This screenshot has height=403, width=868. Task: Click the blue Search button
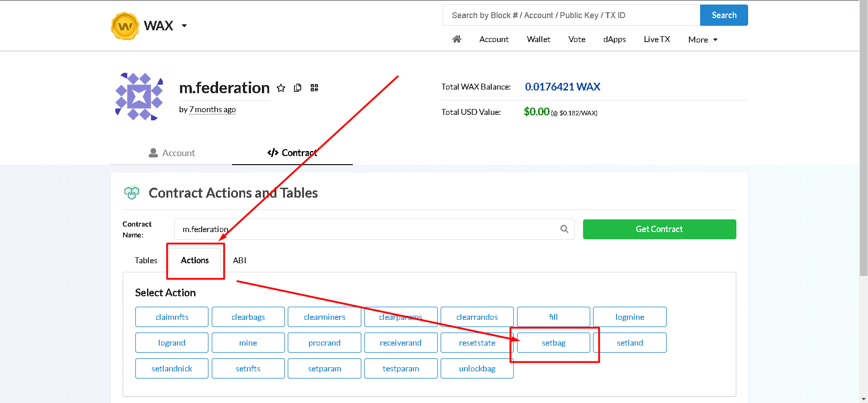click(724, 15)
